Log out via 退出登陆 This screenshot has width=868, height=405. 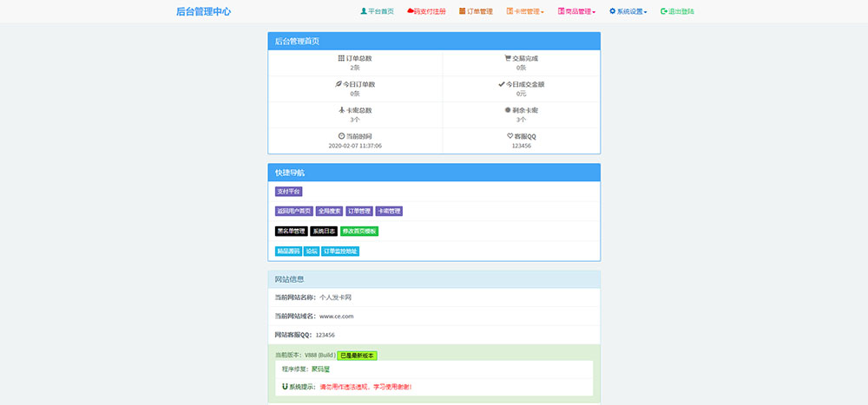point(678,11)
